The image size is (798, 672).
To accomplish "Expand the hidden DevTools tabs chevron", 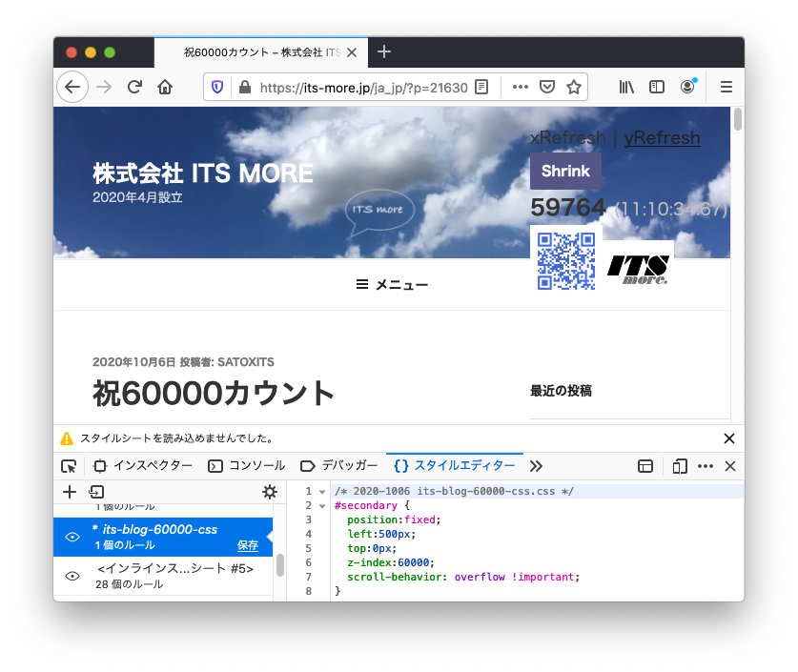I will (536, 466).
